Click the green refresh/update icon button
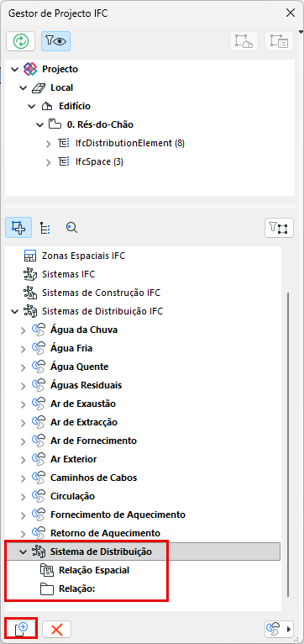304x644 pixels. point(21,41)
